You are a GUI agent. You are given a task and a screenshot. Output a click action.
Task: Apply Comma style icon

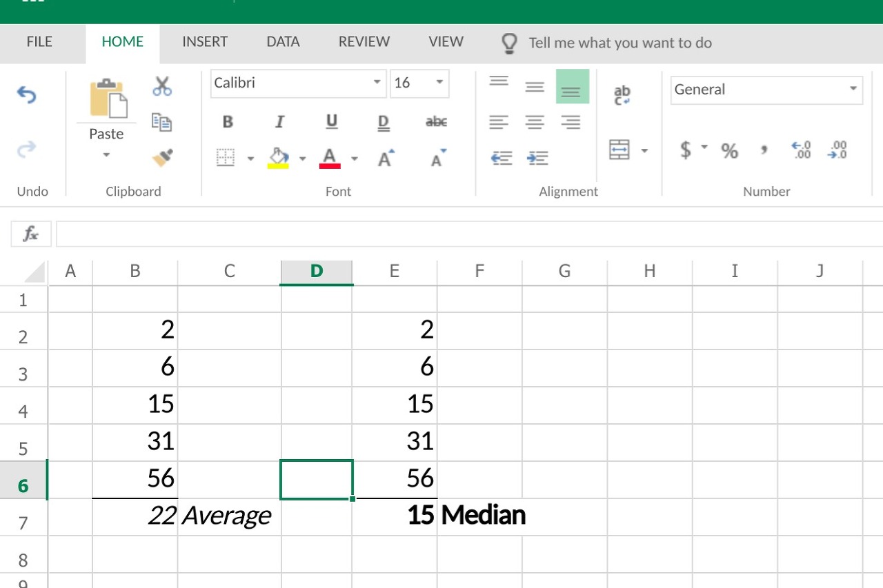764,148
